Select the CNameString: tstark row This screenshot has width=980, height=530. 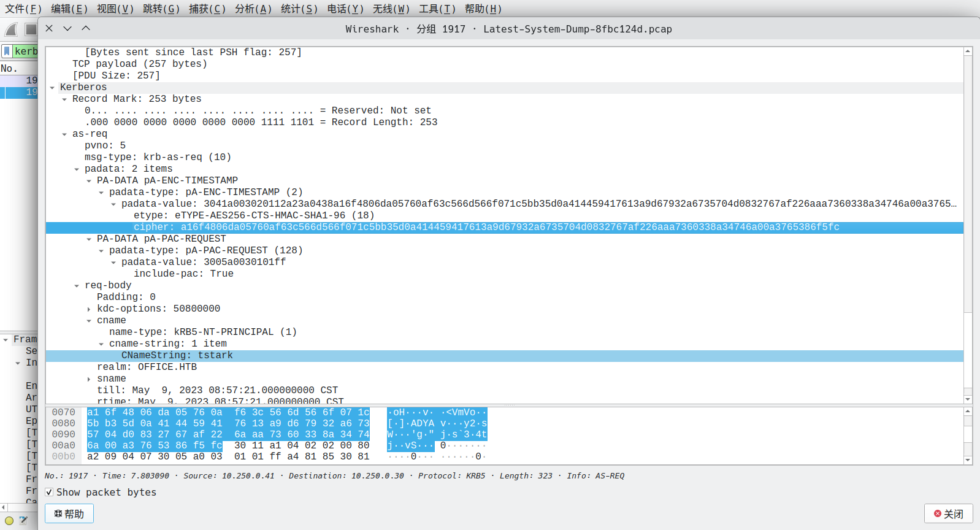click(x=177, y=355)
